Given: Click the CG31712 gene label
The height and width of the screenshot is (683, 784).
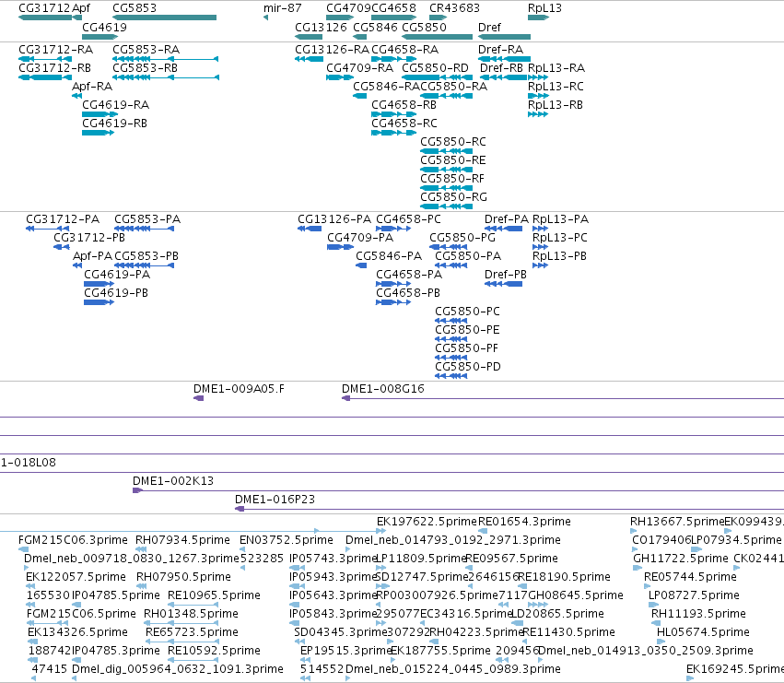Looking at the screenshot, I should click(44, 8).
